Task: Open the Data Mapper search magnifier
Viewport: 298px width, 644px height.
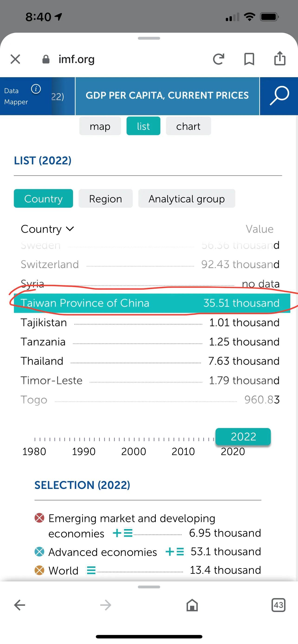Action: click(x=279, y=96)
